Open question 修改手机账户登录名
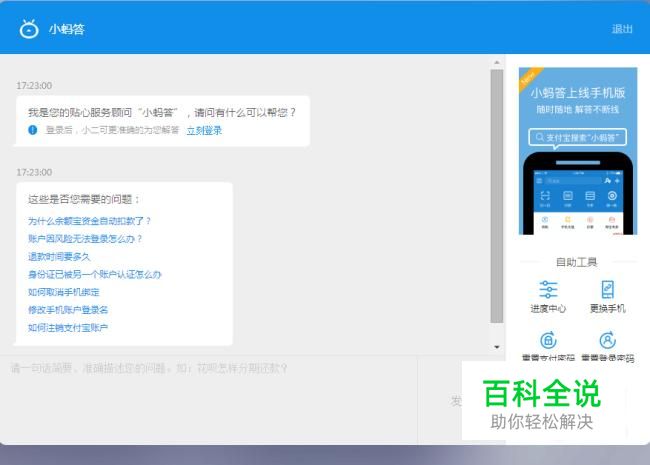Image resolution: width=650 pixels, height=465 pixels. 68,310
